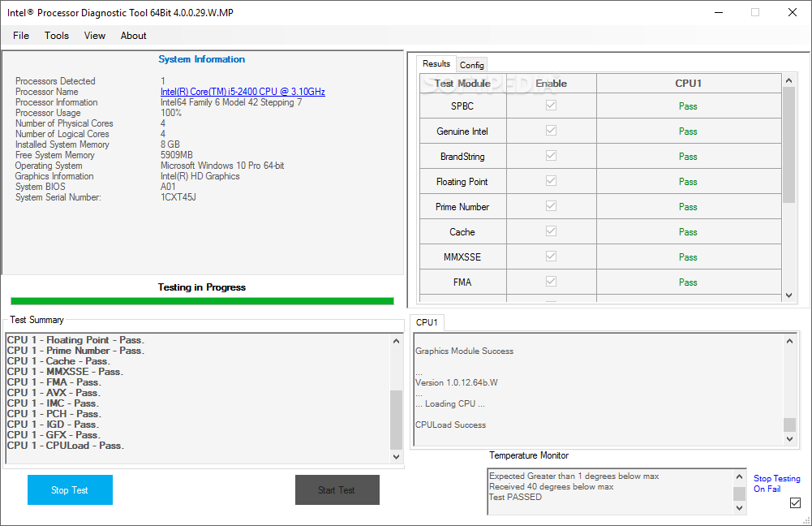Click the CPU1 column header
812x526 pixels.
click(x=688, y=84)
